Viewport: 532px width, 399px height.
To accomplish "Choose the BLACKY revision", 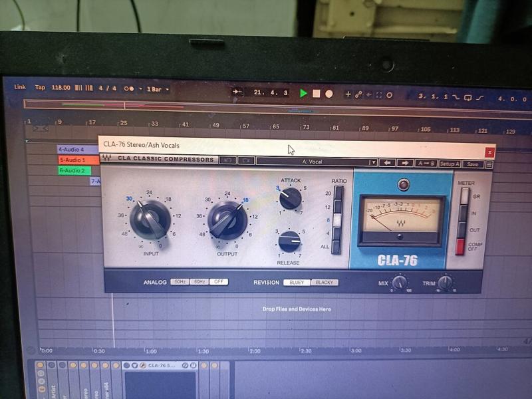I will [325, 282].
